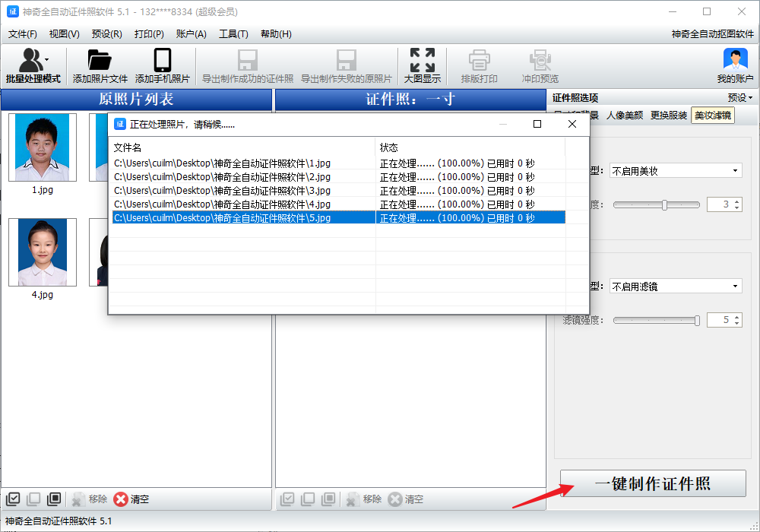Click the 导出制作成功的证件照 save icon
The width and height of the screenshot is (760, 532).
(x=248, y=60)
